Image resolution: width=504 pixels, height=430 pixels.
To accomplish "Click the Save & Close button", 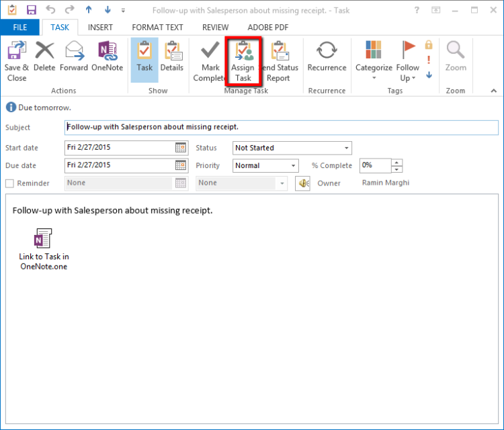I will [16, 61].
